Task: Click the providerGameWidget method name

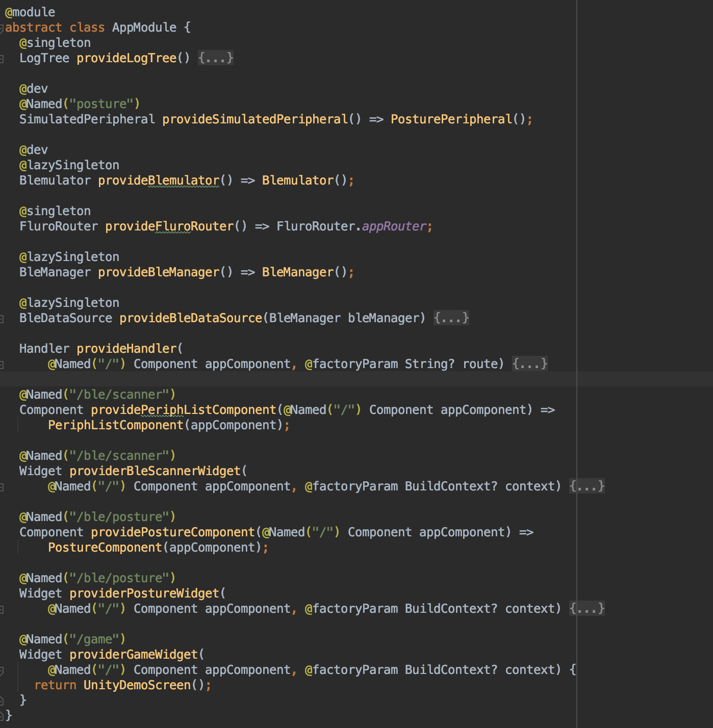Action: (134, 655)
